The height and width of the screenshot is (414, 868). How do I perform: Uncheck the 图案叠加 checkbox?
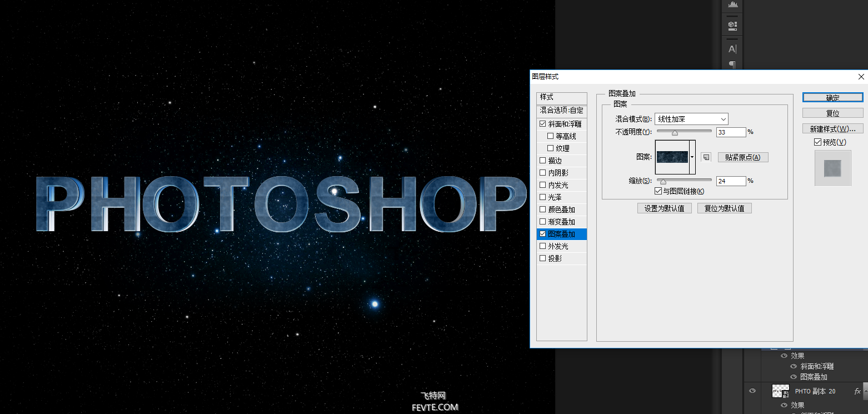(x=543, y=234)
